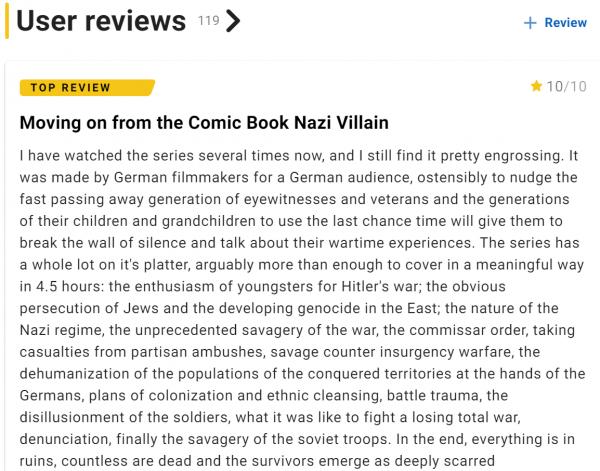Open the User reviews heading link
The height and width of the screenshot is (471, 600).
coord(102,21)
